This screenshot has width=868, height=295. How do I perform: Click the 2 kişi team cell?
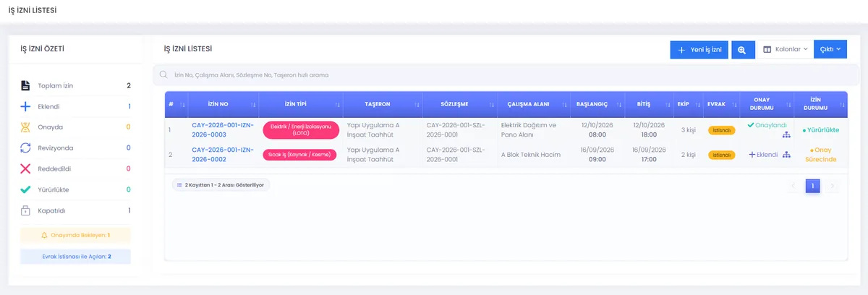pos(688,155)
